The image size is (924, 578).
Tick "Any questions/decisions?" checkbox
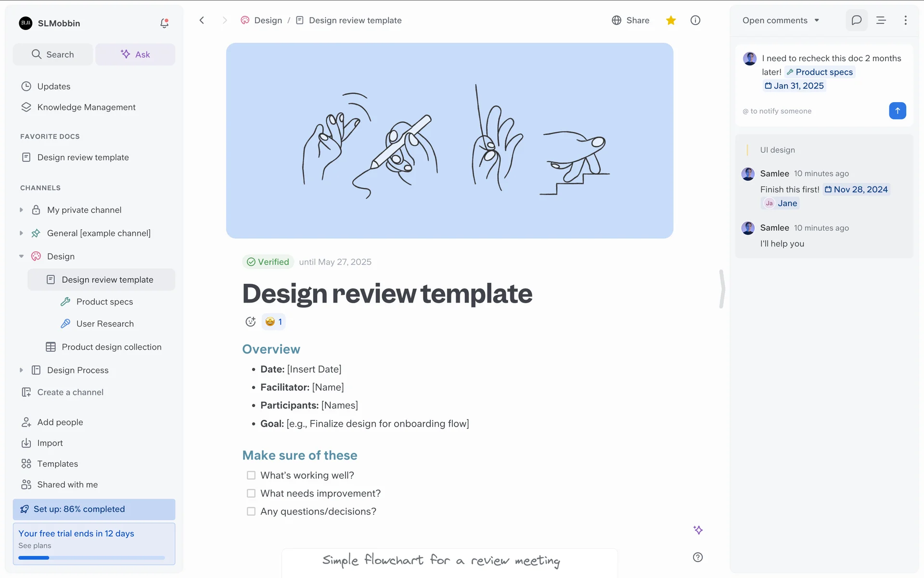[x=251, y=512]
